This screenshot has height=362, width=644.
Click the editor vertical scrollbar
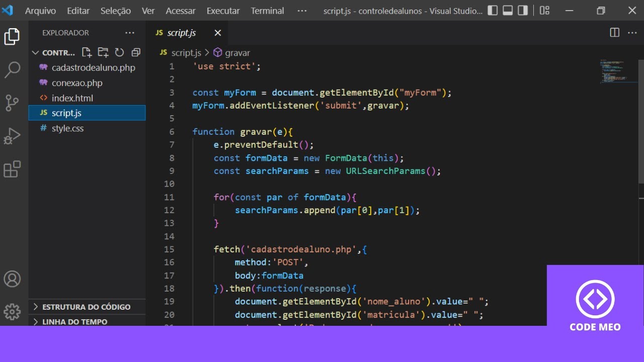pos(640,121)
